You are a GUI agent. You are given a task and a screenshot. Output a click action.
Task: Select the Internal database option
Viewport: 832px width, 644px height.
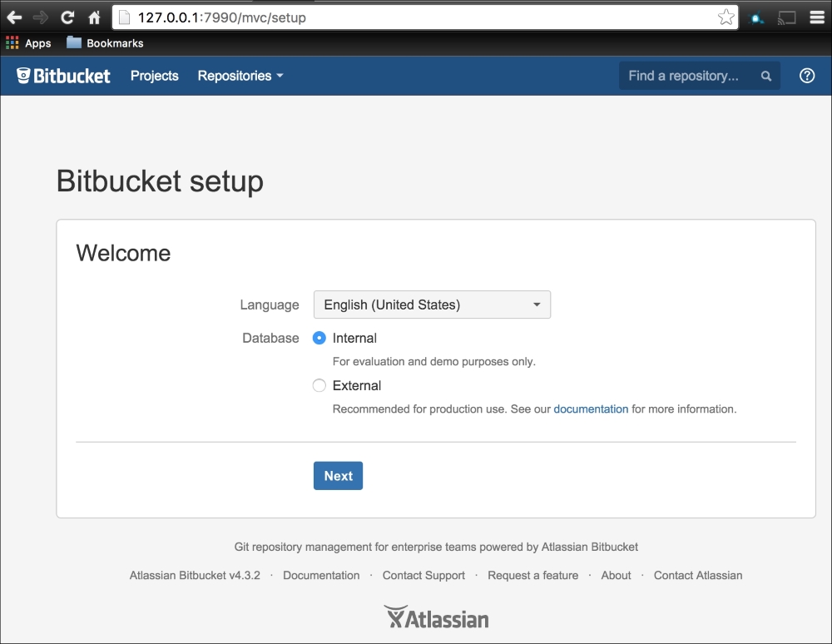click(319, 338)
